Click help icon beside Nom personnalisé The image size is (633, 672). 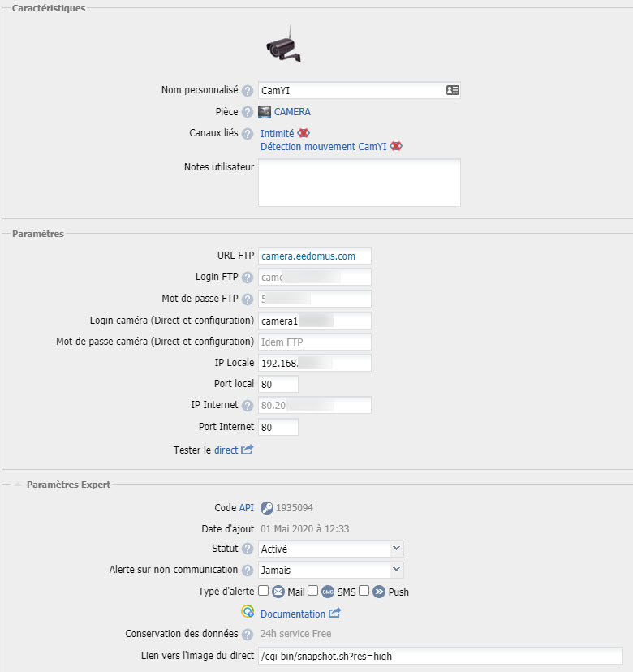point(248,91)
